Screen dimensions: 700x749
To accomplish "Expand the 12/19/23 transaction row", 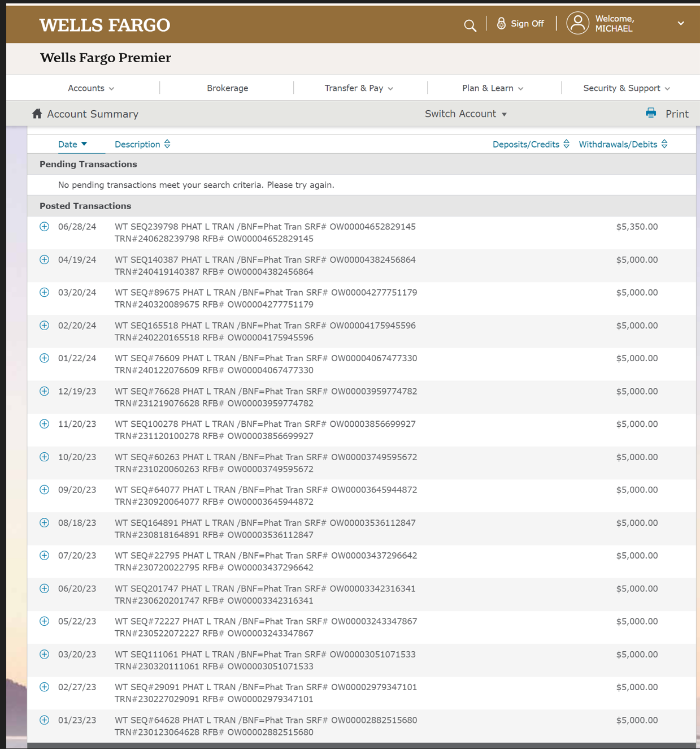I will [44, 391].
